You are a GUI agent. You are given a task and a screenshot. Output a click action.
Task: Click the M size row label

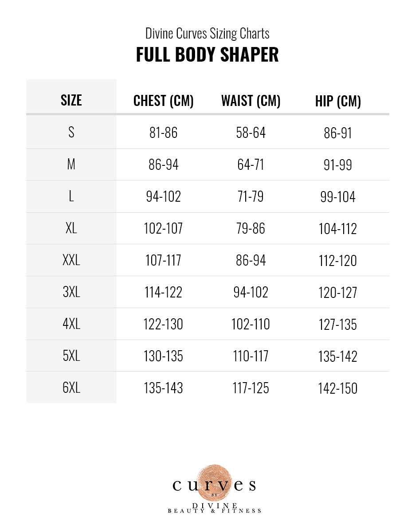(71, 164)
